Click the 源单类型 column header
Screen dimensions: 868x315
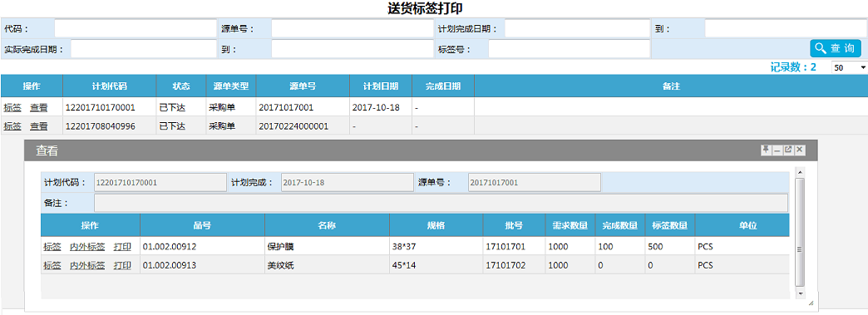[x=231, y=86]
